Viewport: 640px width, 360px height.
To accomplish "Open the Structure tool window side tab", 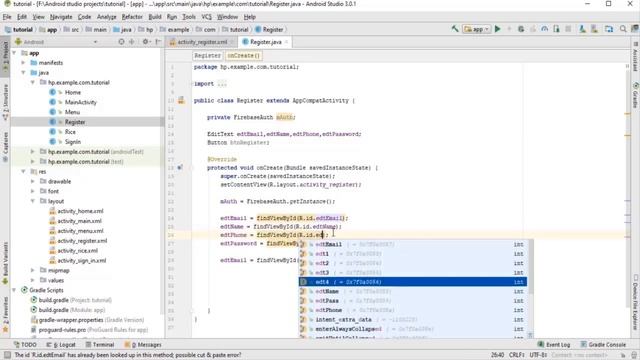I will pos(5,102).
